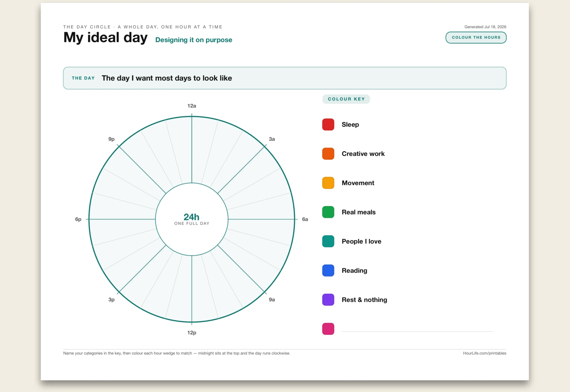Click the 6a hour label
The height and width of the screenshot is (392, 570).
tap(305, 219)
